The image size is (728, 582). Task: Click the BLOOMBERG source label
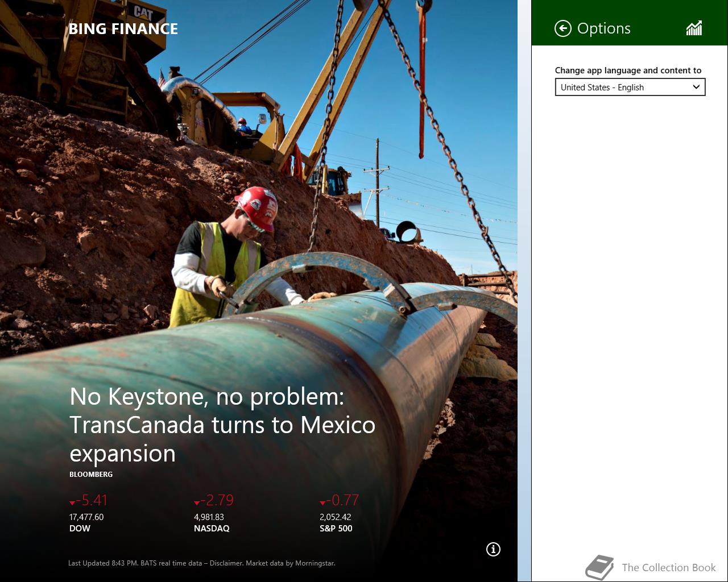pyautogui.click(x=91, y=474)
